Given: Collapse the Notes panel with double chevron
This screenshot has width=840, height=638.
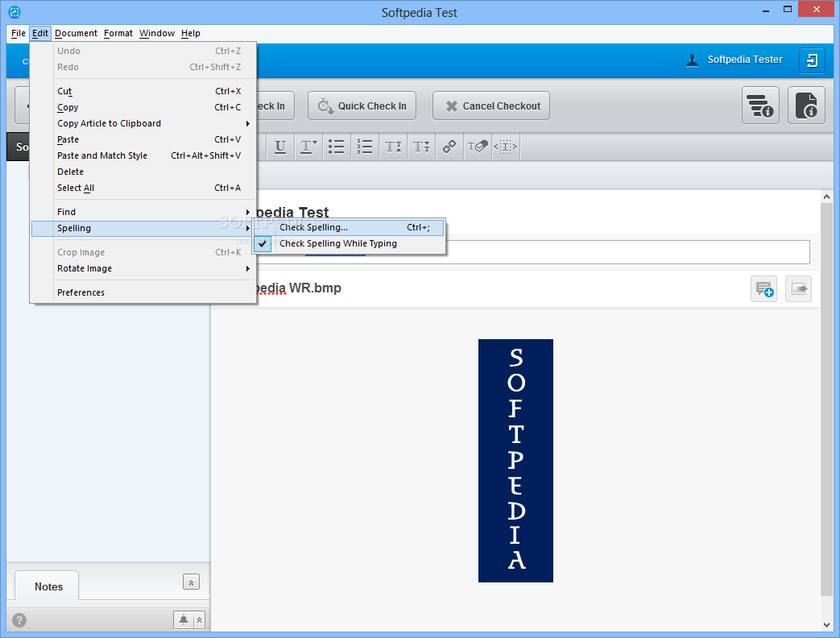Looking at the screenshot, I should [x=191, y=582].
